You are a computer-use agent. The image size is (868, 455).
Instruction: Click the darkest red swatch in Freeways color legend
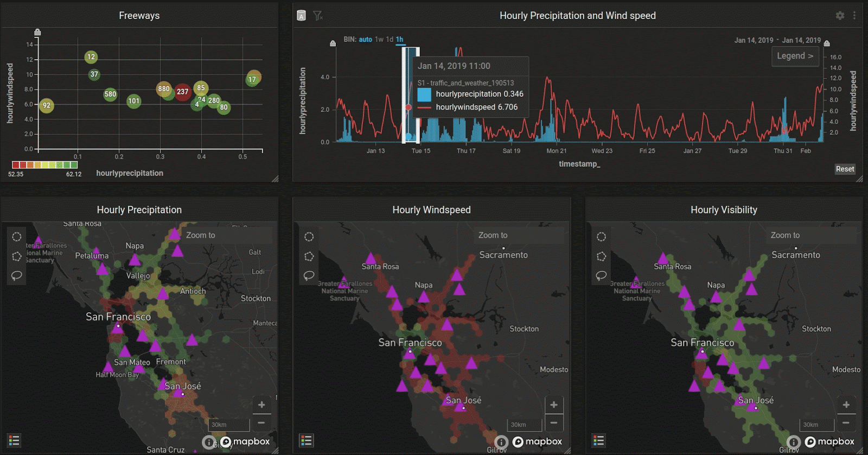tap(16, 165)
